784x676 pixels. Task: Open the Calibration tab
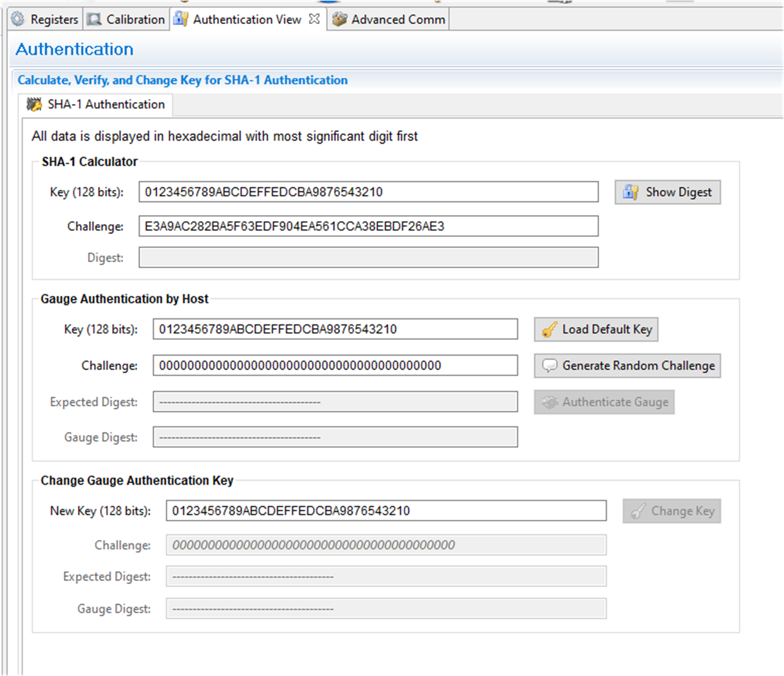point(135,19)
